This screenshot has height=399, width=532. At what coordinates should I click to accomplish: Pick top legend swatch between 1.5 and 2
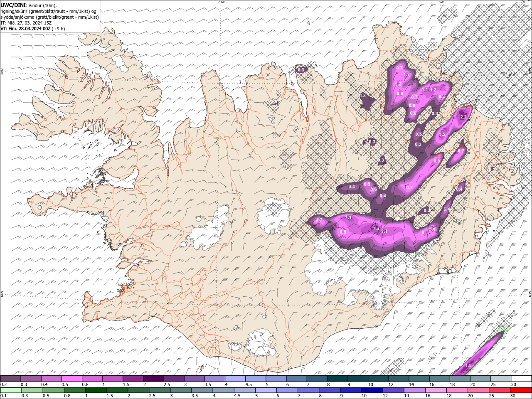tap(133, 379)
